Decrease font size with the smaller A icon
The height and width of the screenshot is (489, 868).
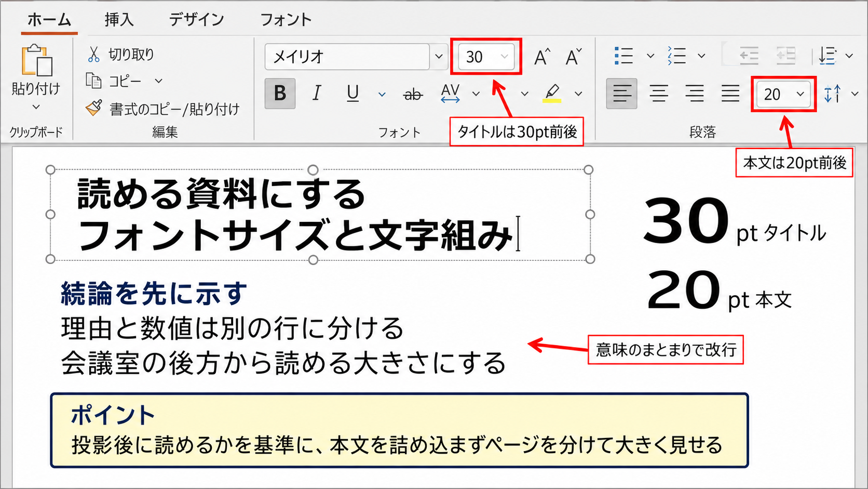[x=574, y=57]
